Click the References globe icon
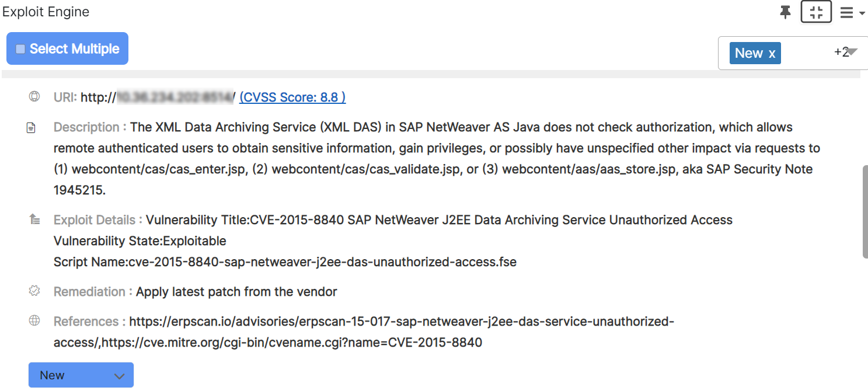Image resolution: width=868 pixels, height=391 pixels. [x=34, y=320]
